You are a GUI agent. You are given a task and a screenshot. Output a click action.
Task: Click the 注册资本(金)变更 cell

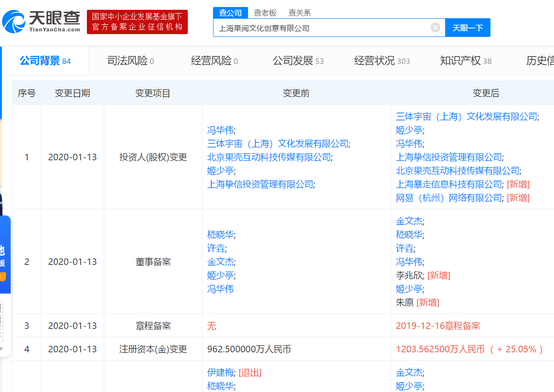(x=153, y=349)
